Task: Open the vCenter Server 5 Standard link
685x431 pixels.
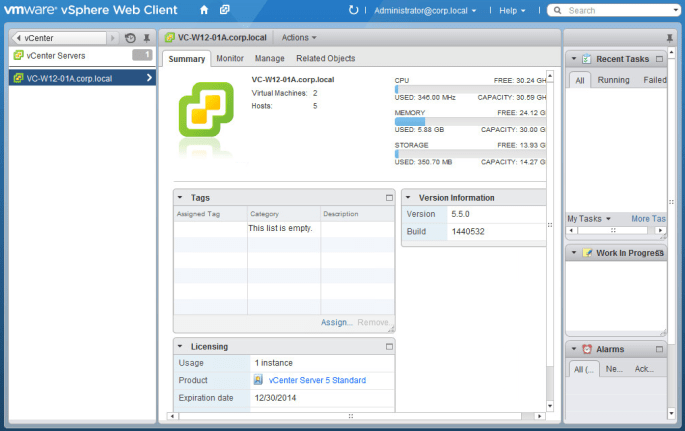Action: (x=317, y=380)
